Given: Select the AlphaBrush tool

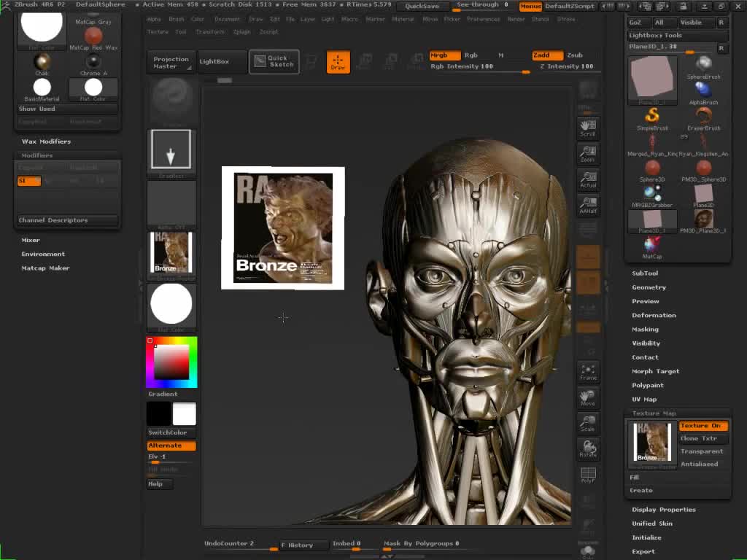Looking at the screenshot, I should 703,93.
